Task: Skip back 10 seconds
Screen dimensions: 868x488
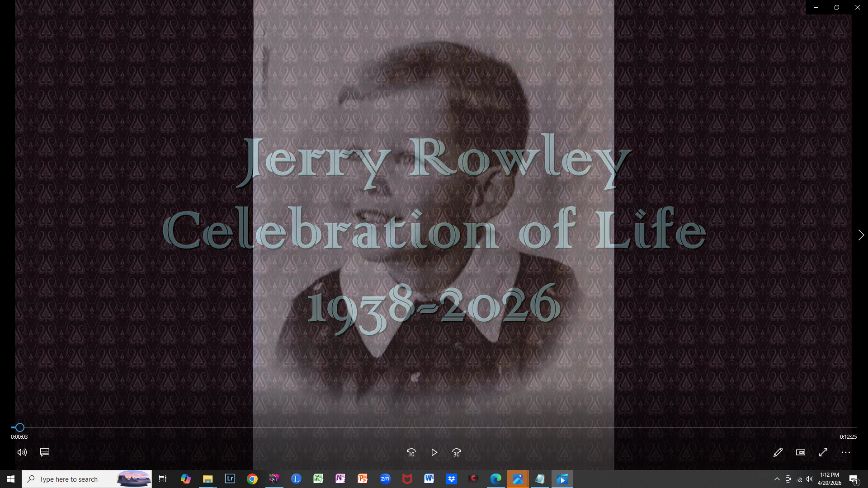Action: (x=411, y=452)
